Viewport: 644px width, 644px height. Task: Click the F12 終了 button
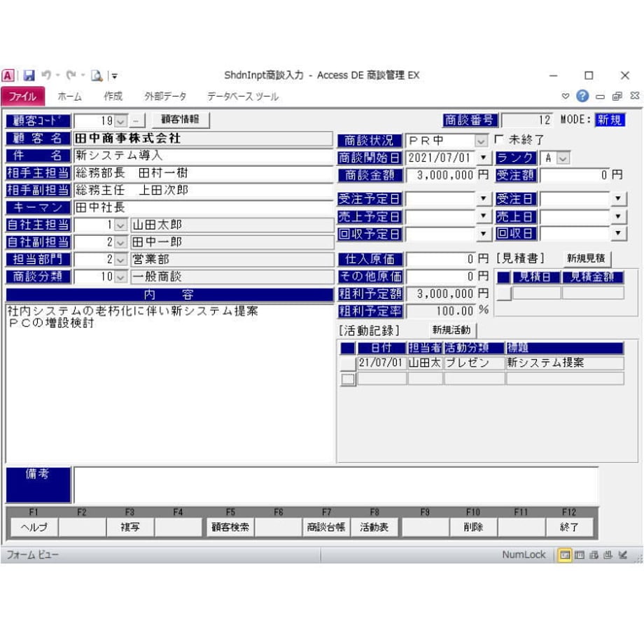(569, 527)
